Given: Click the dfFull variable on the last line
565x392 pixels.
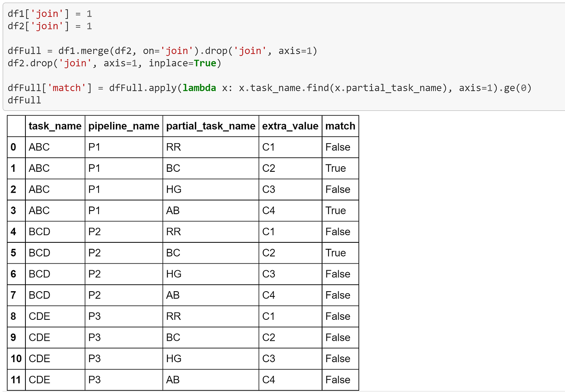Looking at the screenshot, I should click(x=24, y=100).
